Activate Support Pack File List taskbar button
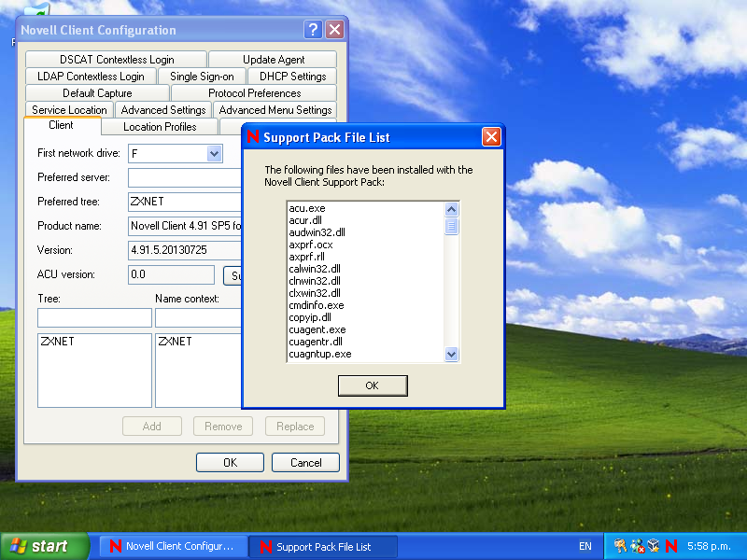The width and height of the screenshot is (747, 560). (323, 546)
